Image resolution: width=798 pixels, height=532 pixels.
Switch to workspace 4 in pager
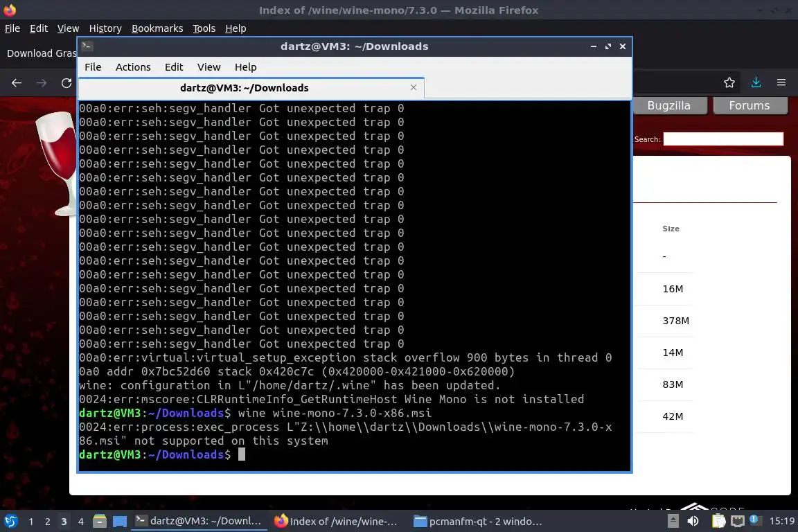coord(80,522)
